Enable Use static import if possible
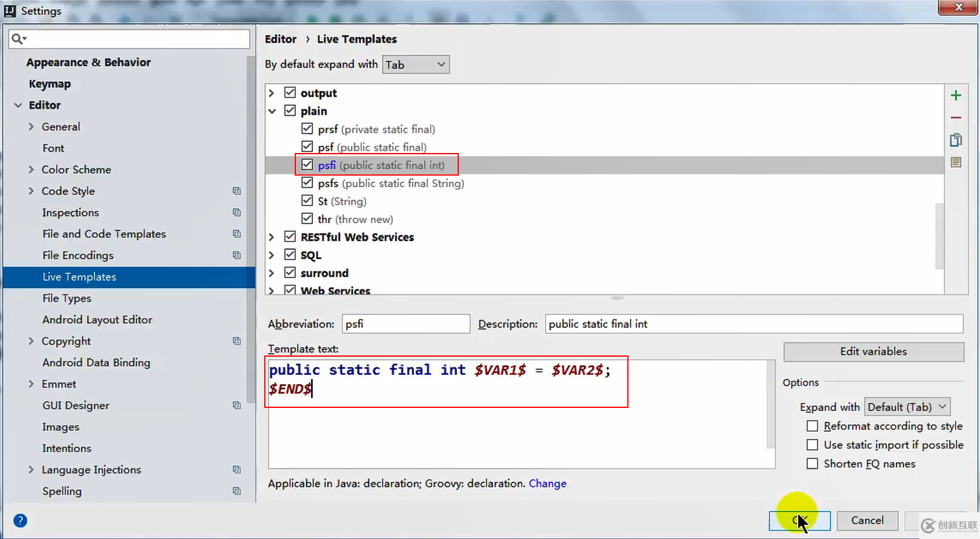 (812, 444)
